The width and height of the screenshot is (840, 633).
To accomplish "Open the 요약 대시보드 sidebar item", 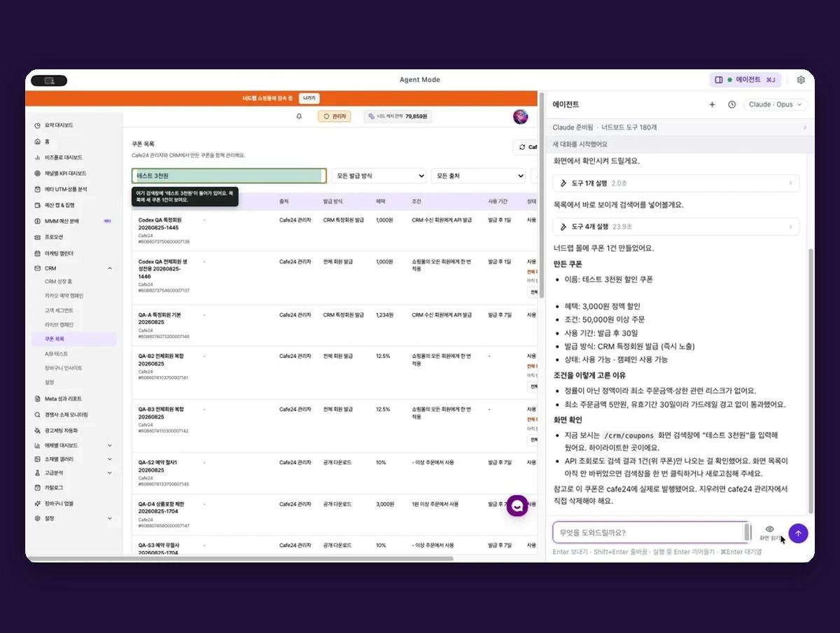I will click(x=59, y=125).
